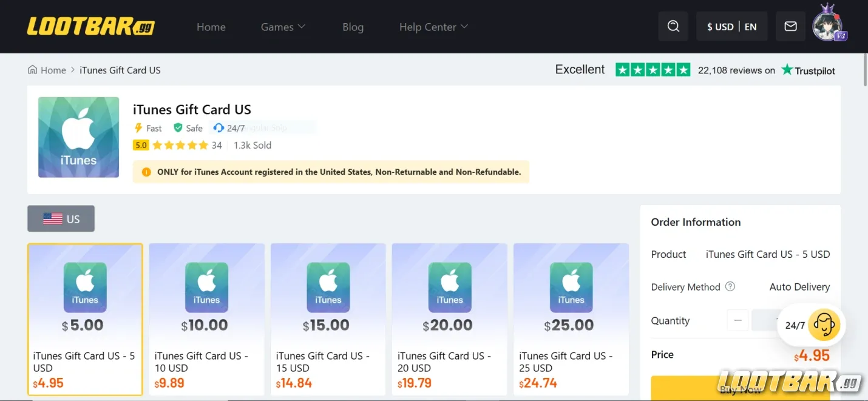Open the mail inbox icon
This screenshot has width=868, height=401.
pos(790,27)
